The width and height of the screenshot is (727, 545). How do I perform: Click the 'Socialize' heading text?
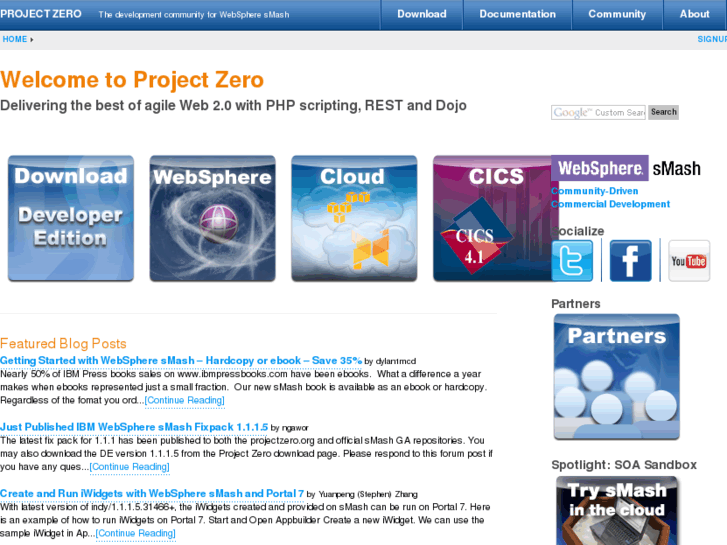click(578, 231)
